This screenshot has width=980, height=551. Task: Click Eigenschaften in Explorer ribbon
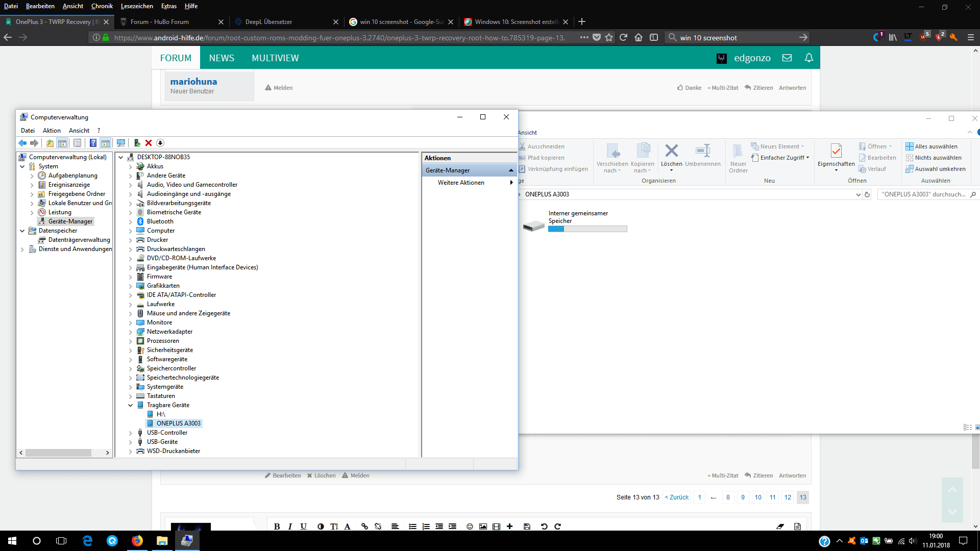[x=836, y=157]
